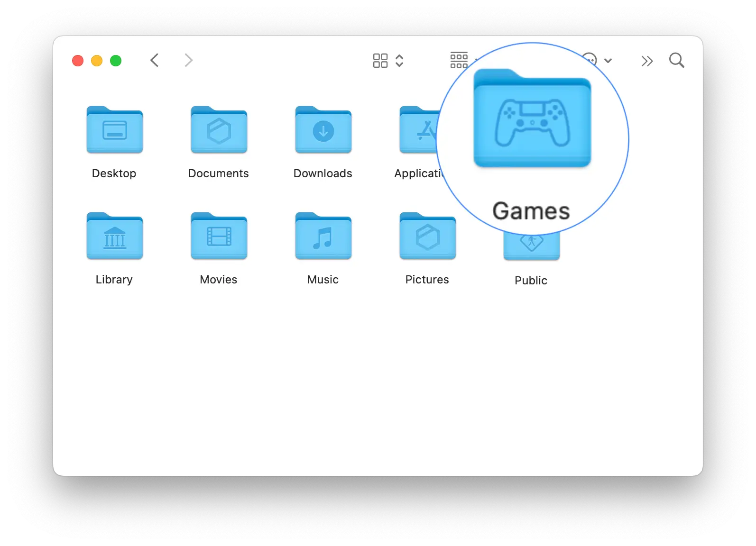Select the Games folder with controller icon

[x=532, y=118]
